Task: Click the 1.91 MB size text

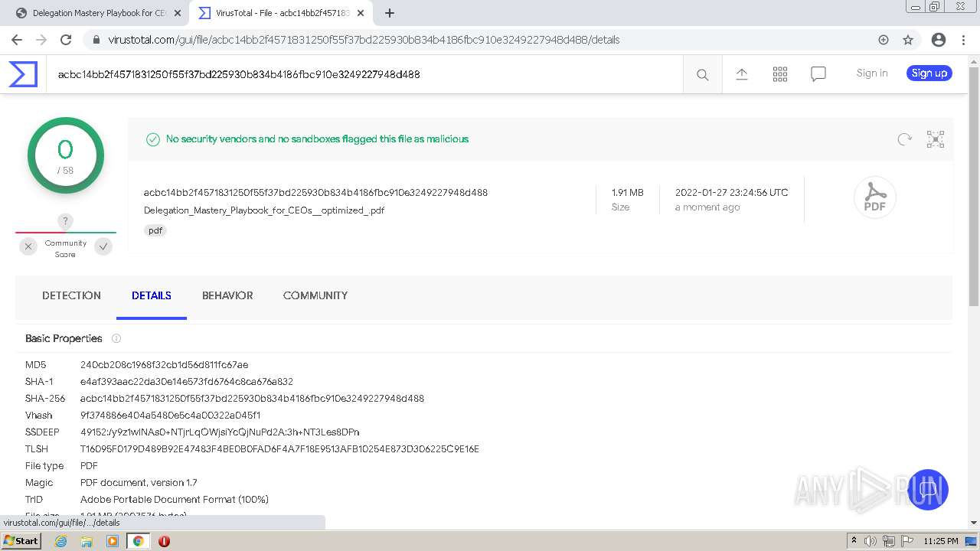Action: pyautogui.click(x=627, y=193)
